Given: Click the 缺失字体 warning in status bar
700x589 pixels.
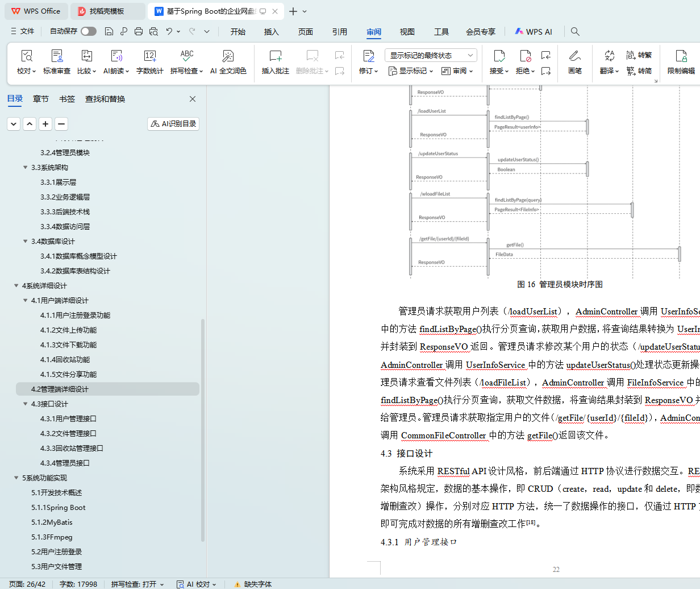Looking at the screenshot, I should 253,584.
